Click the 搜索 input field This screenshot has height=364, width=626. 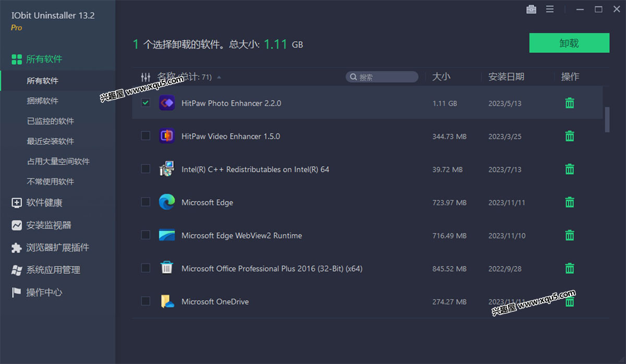pyautogui.click(x=382, y=77)
